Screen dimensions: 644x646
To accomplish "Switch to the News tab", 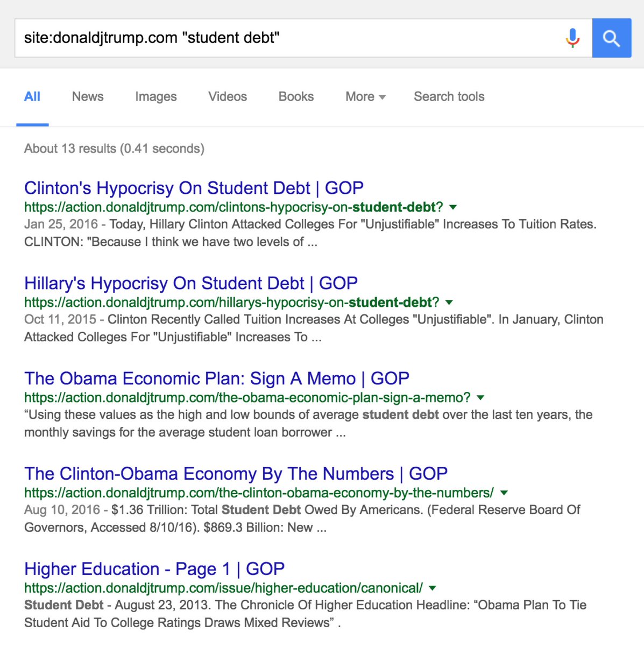I will click(88, 97).
